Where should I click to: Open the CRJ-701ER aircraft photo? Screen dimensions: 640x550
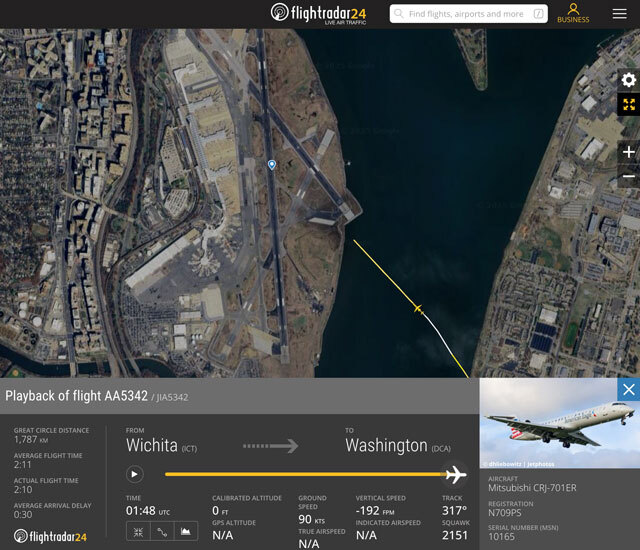pos(560,423)
